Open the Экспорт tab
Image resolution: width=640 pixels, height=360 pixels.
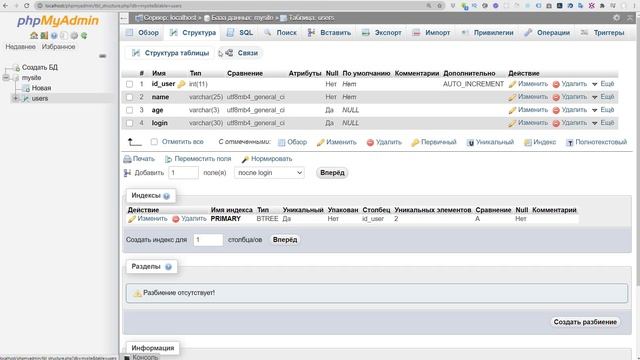click(382, 33)
